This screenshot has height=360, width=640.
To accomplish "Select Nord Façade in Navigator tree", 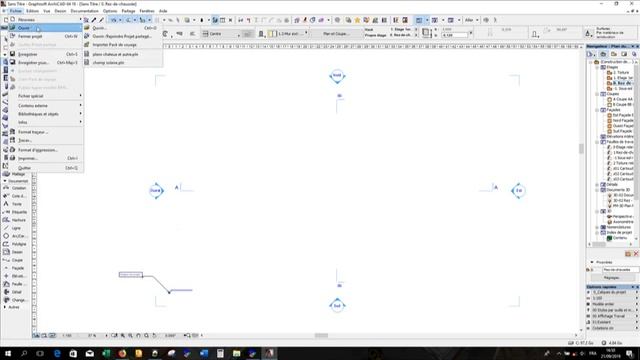I will [x=621, y=120].
